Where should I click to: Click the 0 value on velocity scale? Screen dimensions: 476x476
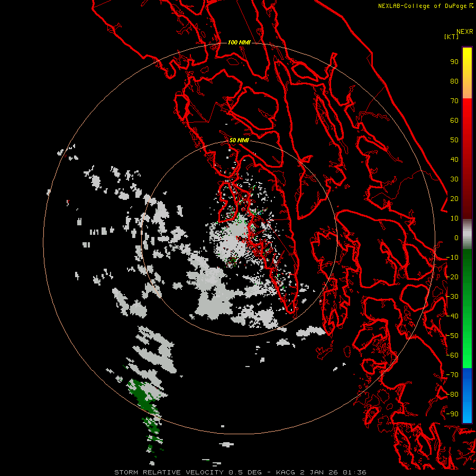pos(456,238)
